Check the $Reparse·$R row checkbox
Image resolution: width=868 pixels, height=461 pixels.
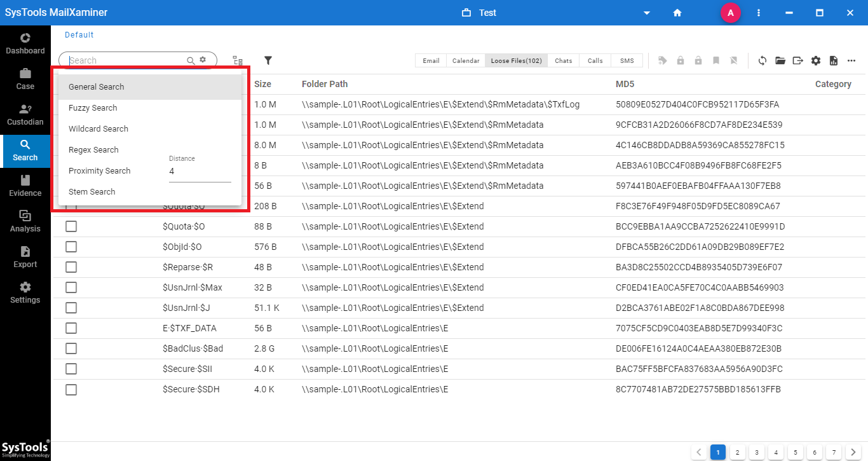[71, 267]
